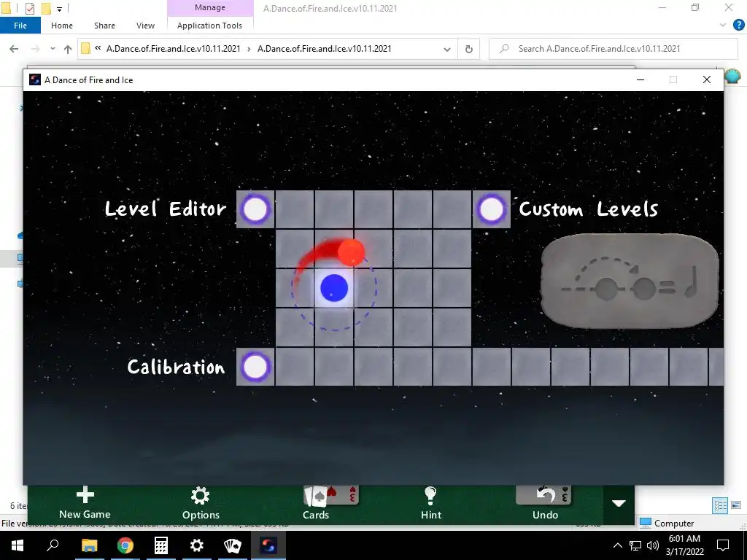Switch to Solitaire taskbar icon
Image resolution: width=747 pixels, height=560 pixels.
point(233,545)
